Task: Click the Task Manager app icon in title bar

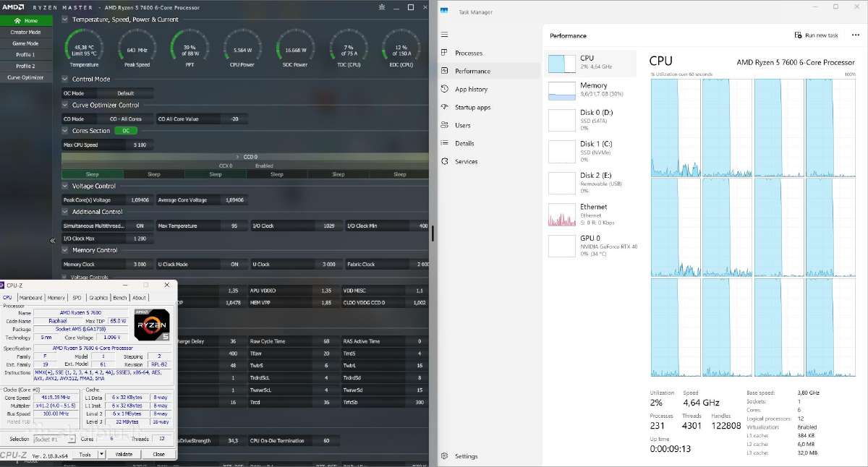Action: point(444,10)
